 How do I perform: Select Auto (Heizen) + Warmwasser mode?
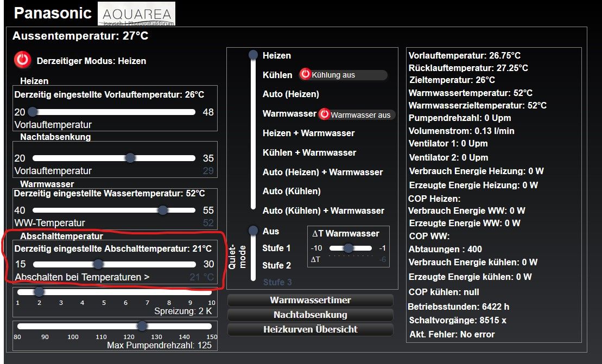pyautogui.click(x=322, y=172)
